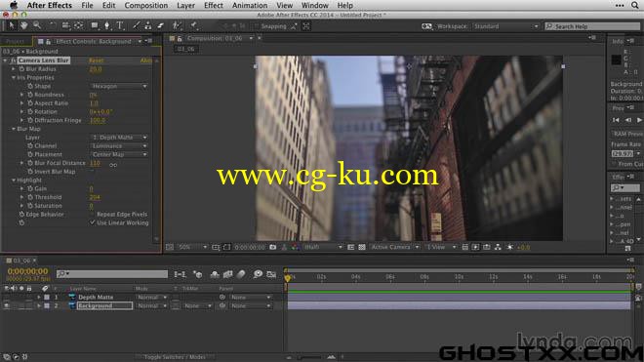Open the Window menu
The image size is (644, 362).
point(314,5)
